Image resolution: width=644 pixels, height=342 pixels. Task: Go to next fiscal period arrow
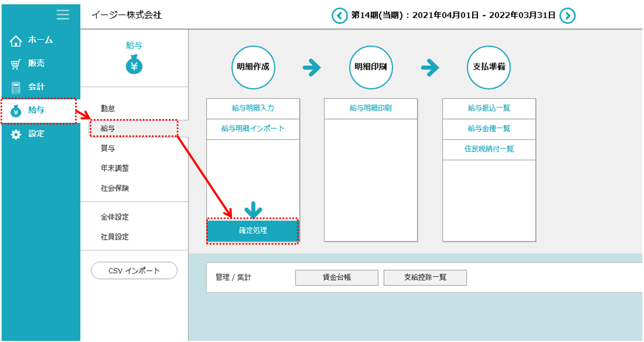pyautogui.click(x=567, y=15)
